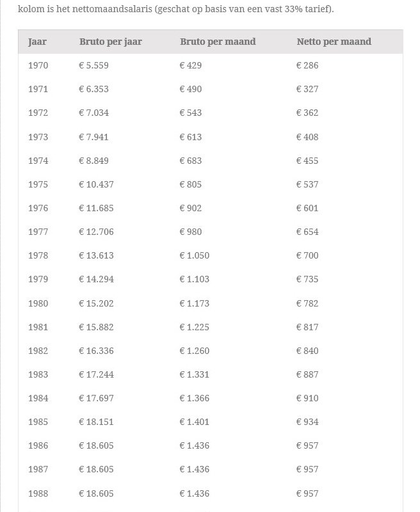
Task: Click the € 601 net monthly cell
Action: [x=307, y=208]
